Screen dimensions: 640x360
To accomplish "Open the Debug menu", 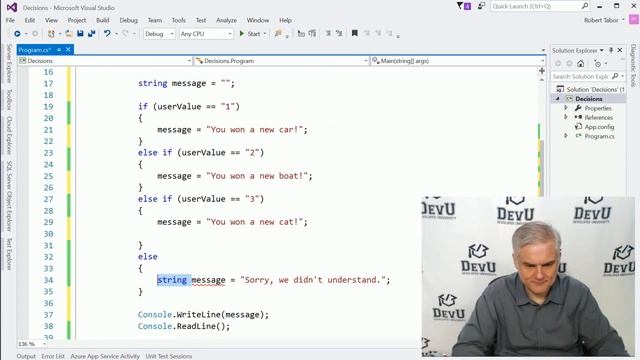I will pos(129,20).
